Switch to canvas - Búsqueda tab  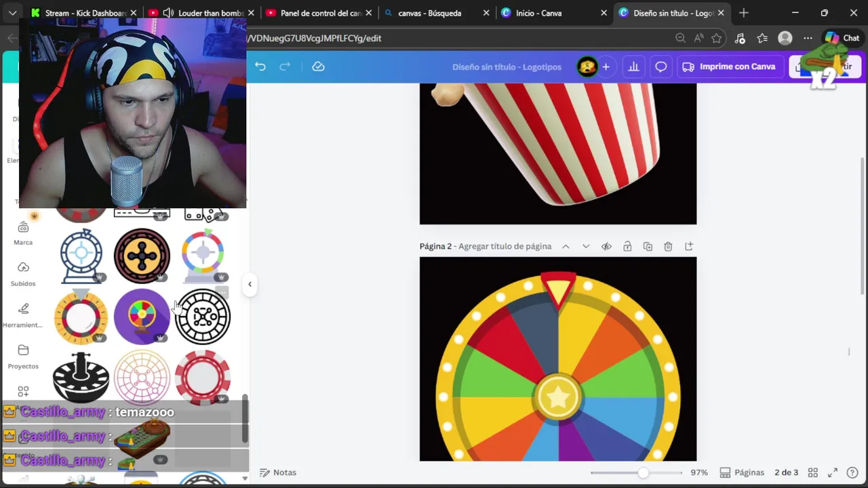click(x=437, y=13)
